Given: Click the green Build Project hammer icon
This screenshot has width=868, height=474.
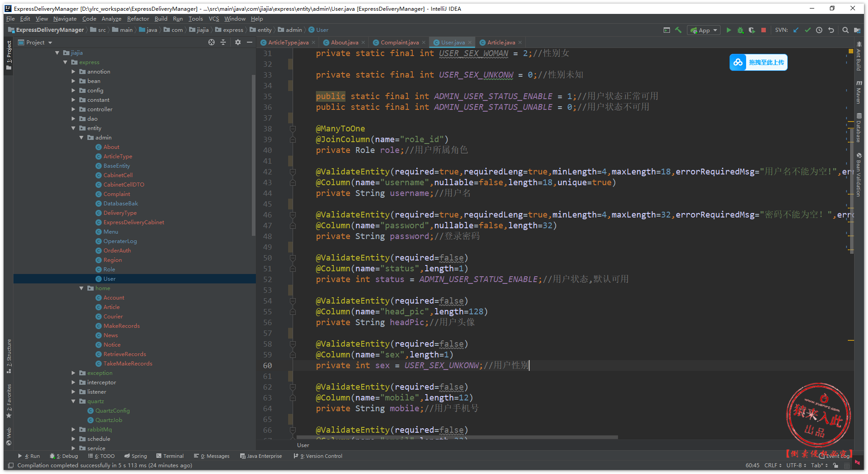Looking at the screenshot, I should click(678, 30).
